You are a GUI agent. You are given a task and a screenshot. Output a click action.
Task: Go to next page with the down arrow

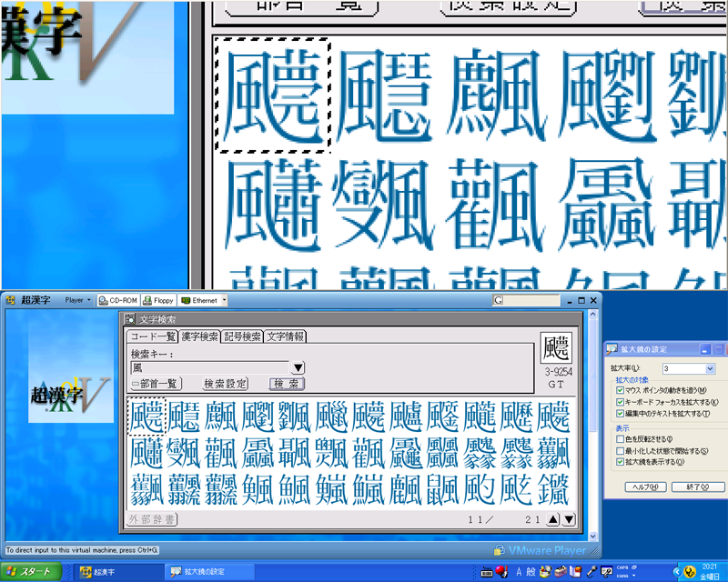click(x=569, y=520)
